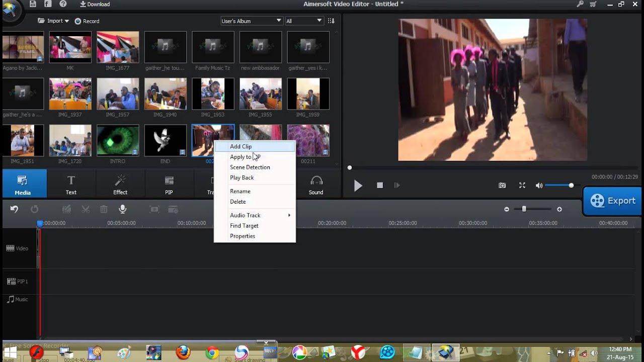Open the All filter dropdown
The width and height of the screenshot is (644, 362).
(x=304, y=21)
